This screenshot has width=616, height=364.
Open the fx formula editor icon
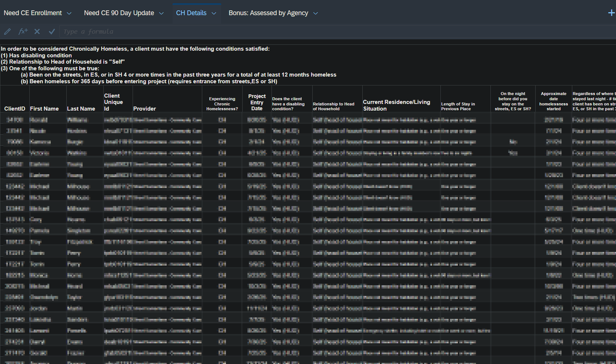(23, 31)
